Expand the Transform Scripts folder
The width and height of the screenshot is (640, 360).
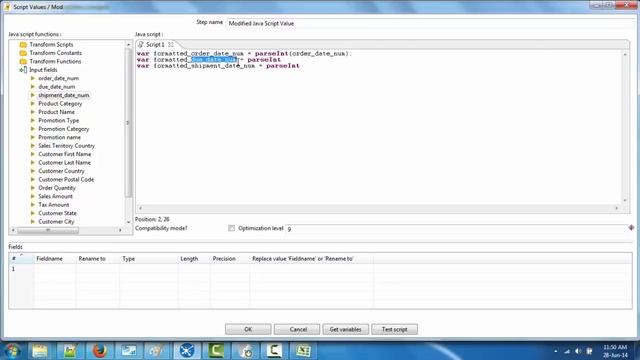coord(51,44)
